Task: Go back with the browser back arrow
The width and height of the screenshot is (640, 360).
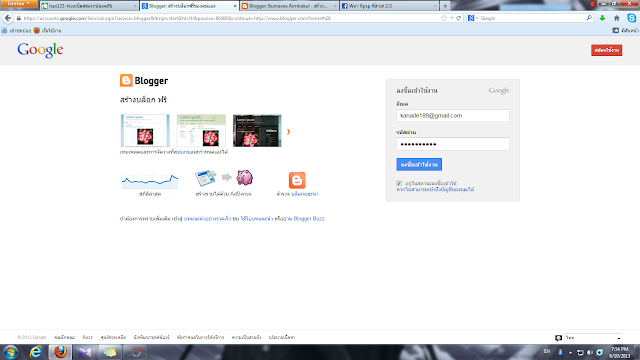Action: (x=8, y=18)
